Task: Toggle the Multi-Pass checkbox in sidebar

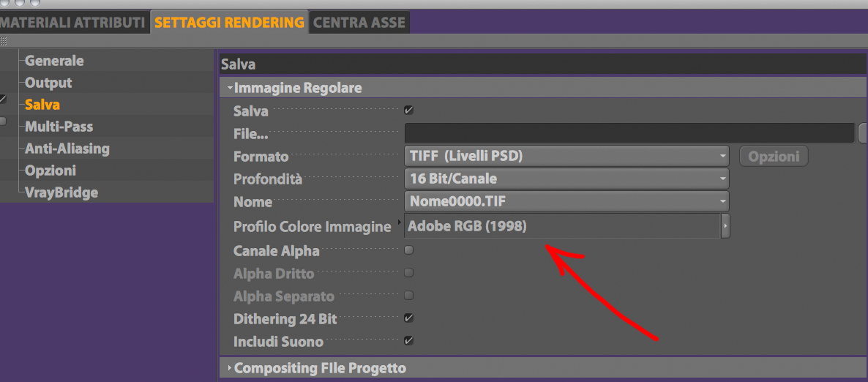Action: [3, 121]
